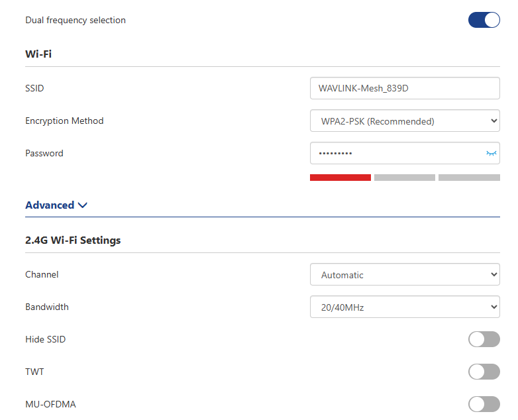This screenshot has width=518, height=420.
Task: Click the Hide SSID label text
Action: 45,339
